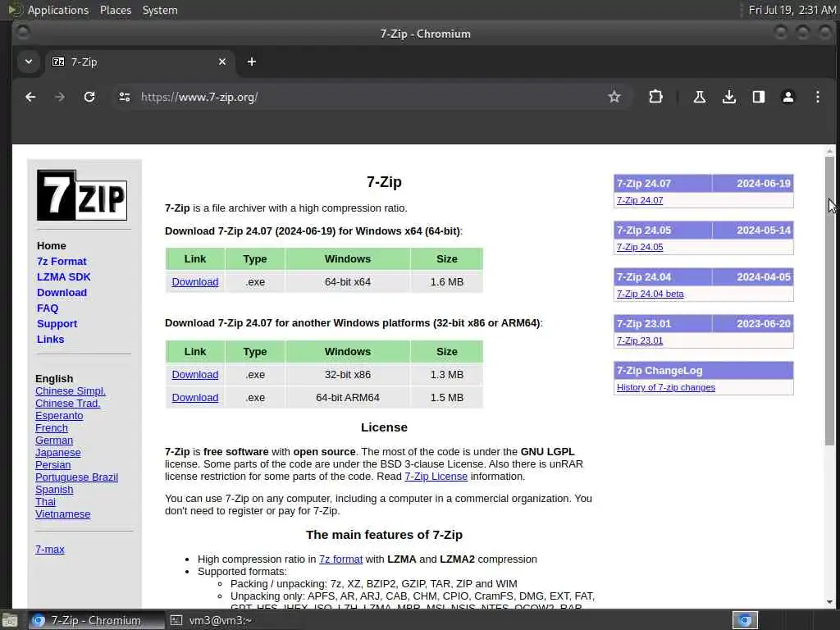Image resolution: width=840 pixels, height=630 pixels.
Task: Open a new tab with plus button
Action: [x=251, y=62]
